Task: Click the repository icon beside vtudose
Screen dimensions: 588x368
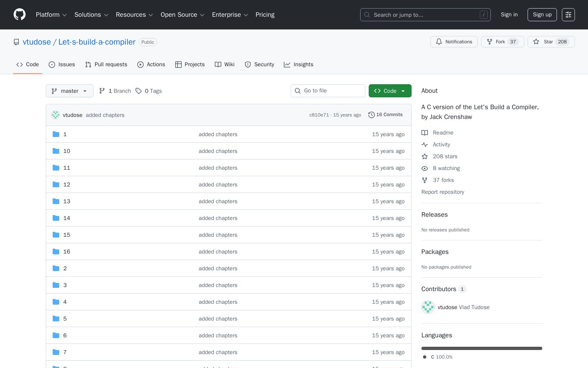Action: tap(16, 42)
